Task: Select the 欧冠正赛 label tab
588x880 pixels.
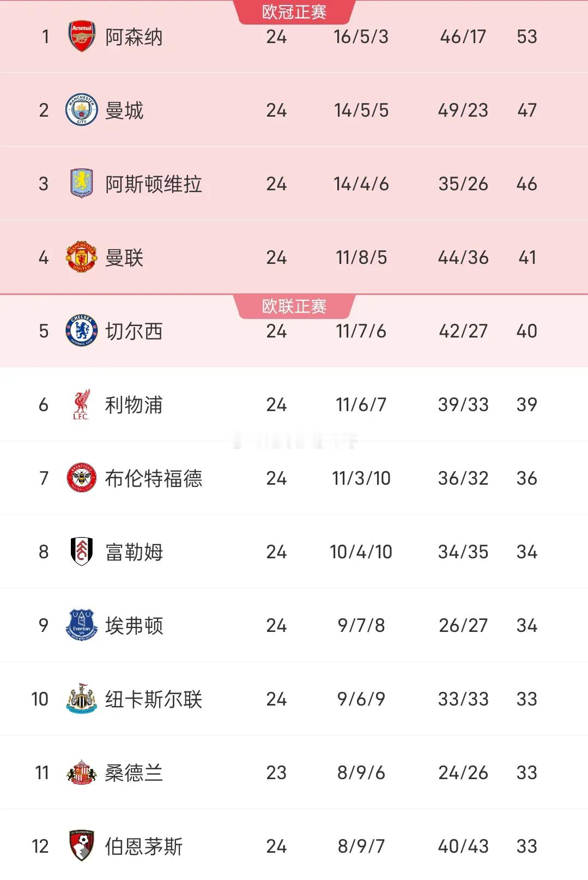Action: [294, 12]
